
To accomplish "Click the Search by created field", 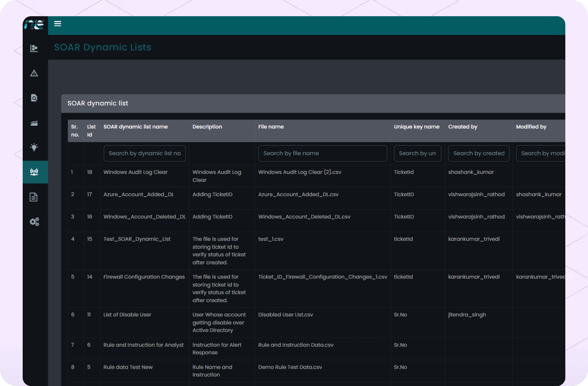I will pyautogui.click(x=479, y=153).
